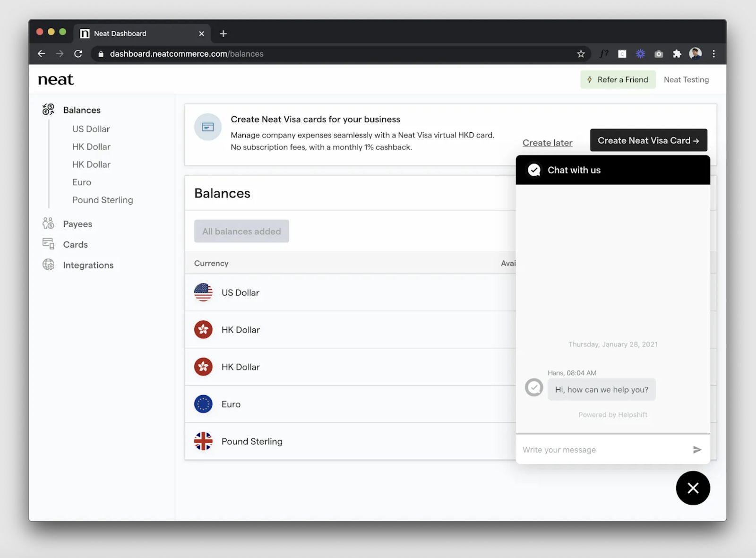Close the Neat Dashboard tab
The width and height of the screenshot is (756, 558).
pyautogui.click(x=202, y=34)
